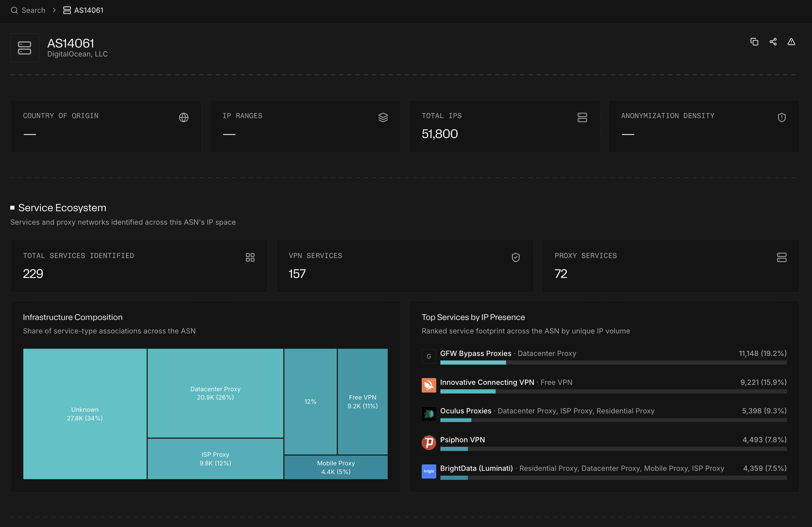The image size is (812, 527).
Task: Click the GFW Bypass Proxies progress bar
Action: point(613,363)
